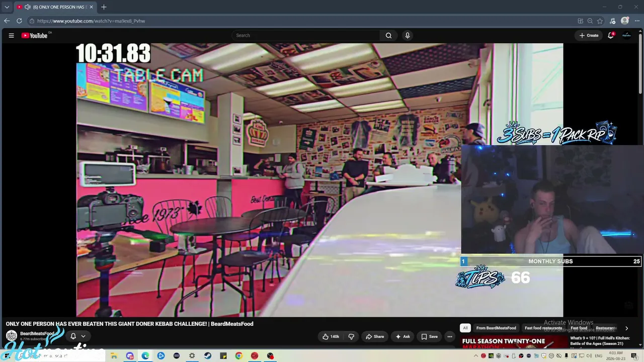Select the All filter chip
The height and width of the screenshot is (362, 644).
click(x=465, y=328)
